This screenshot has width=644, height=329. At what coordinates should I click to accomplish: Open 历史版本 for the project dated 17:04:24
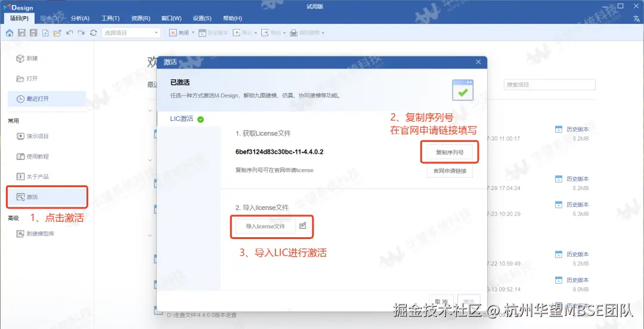[x=573, y=179]
